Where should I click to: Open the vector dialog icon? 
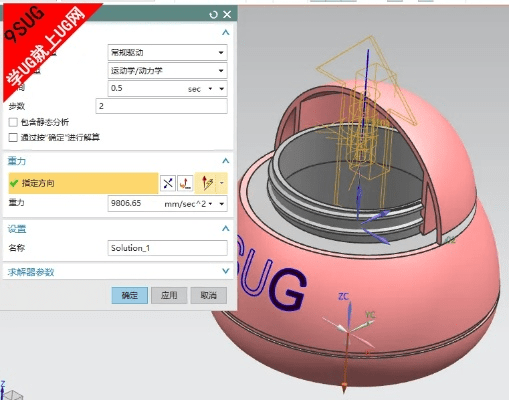click(185, 183)
